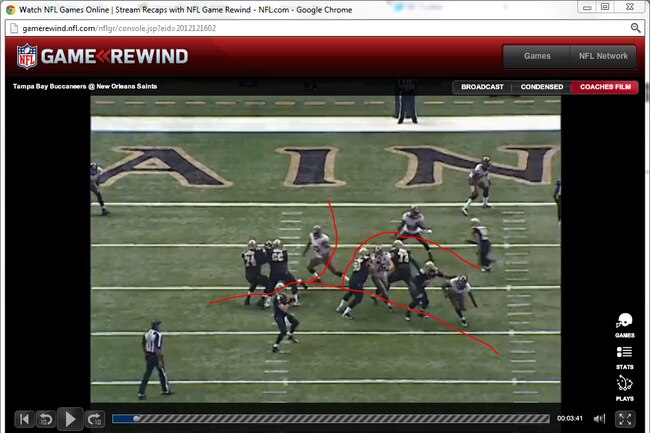Select the Coaches Film tab

tap(605, 87)
